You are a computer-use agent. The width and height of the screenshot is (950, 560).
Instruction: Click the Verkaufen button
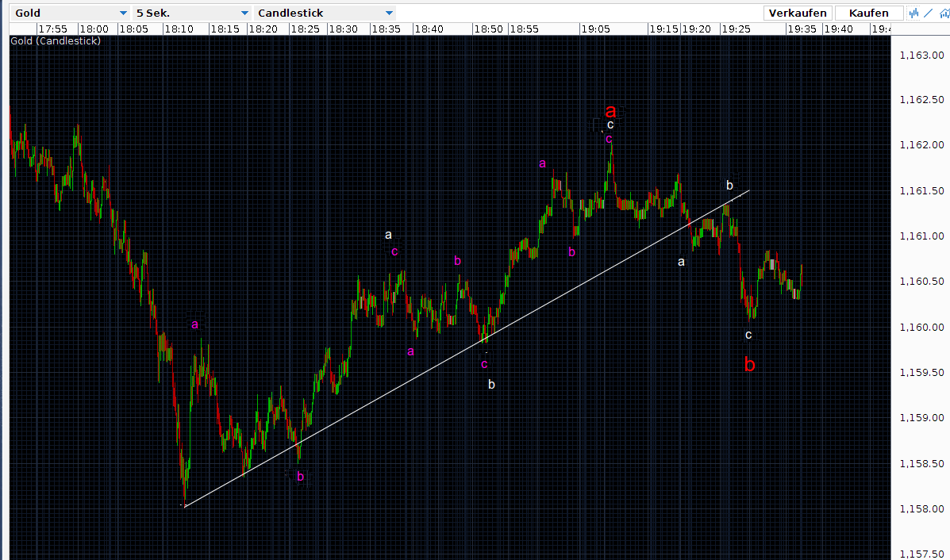pos(798,13)
